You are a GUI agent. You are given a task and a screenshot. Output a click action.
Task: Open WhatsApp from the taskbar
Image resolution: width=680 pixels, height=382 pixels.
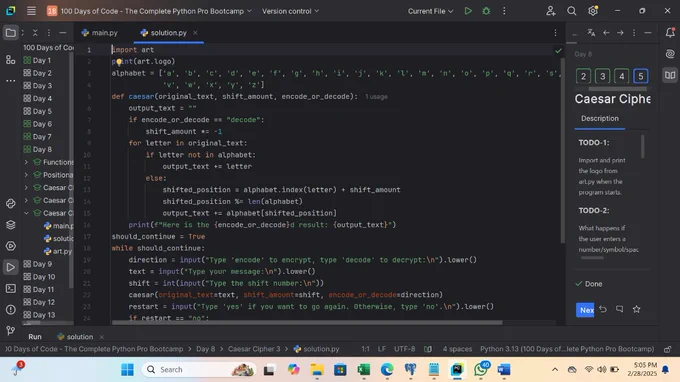coord(481,370)
